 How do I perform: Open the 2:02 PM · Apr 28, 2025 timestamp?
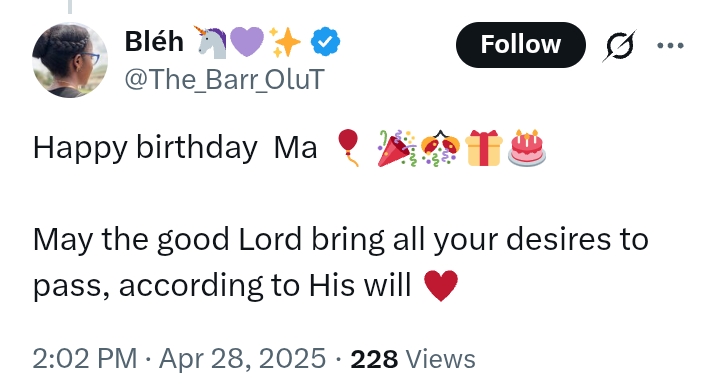click(179, 359)
